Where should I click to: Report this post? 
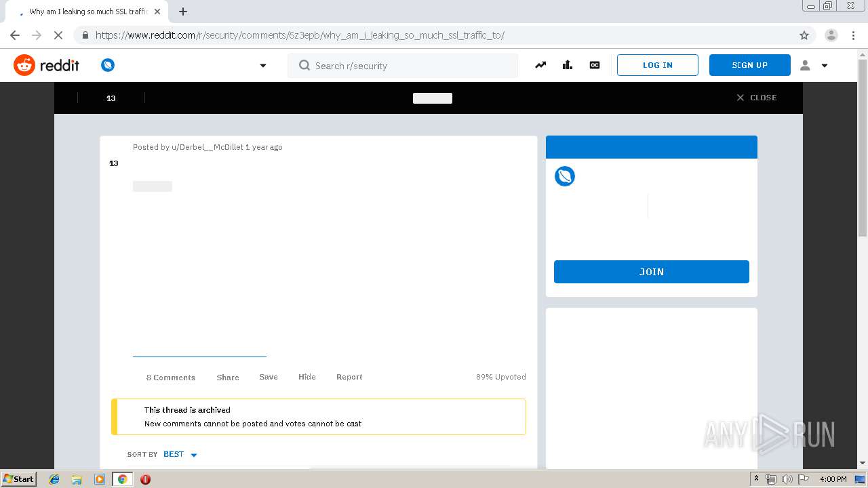pyautogui.click(x=349, y=377)
